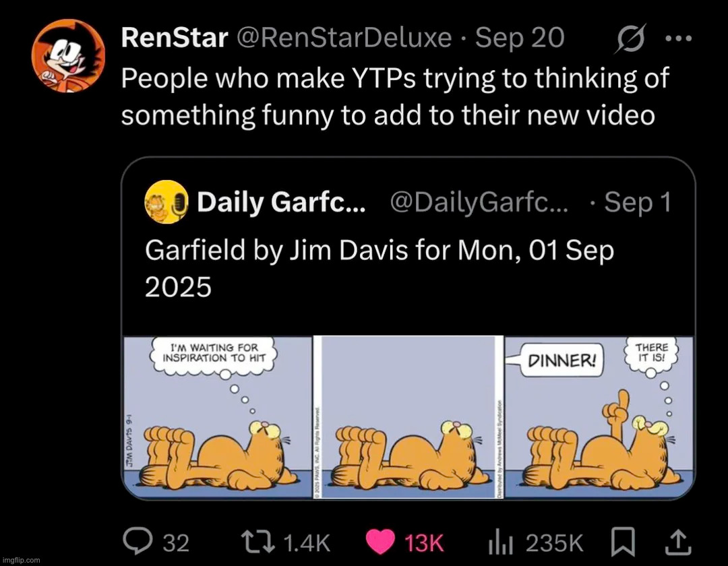Like the tweet with heart icon
The height and width of the screenshot is (566, 728).
(380, 540)
